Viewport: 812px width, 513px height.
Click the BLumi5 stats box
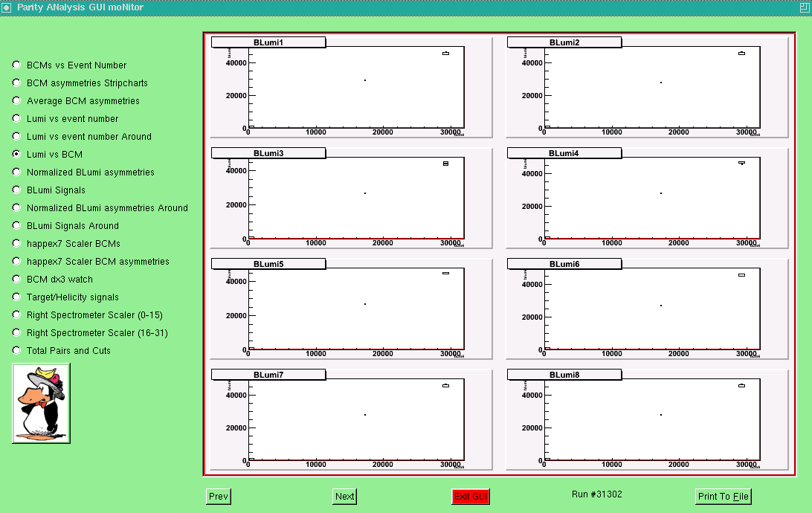[446, 274]
